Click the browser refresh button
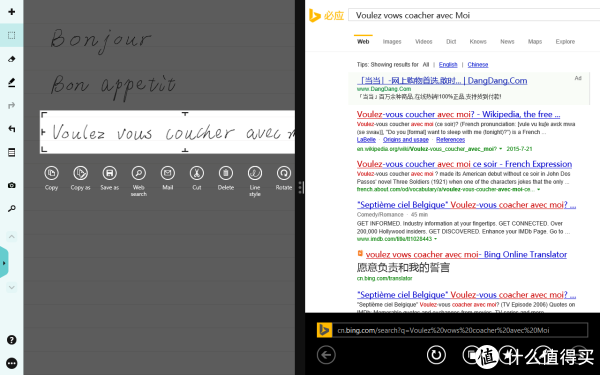 coord(436,355)
